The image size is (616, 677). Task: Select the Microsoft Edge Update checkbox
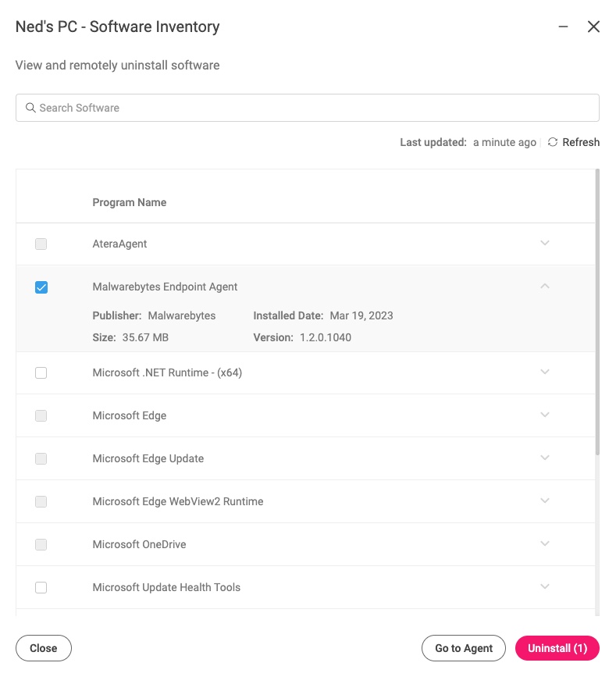pos(41,458)
